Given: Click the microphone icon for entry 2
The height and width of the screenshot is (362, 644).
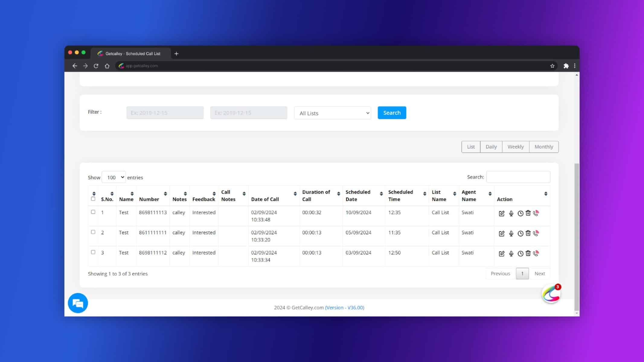Looking at the screenshot, I should (x=511, y=233).
